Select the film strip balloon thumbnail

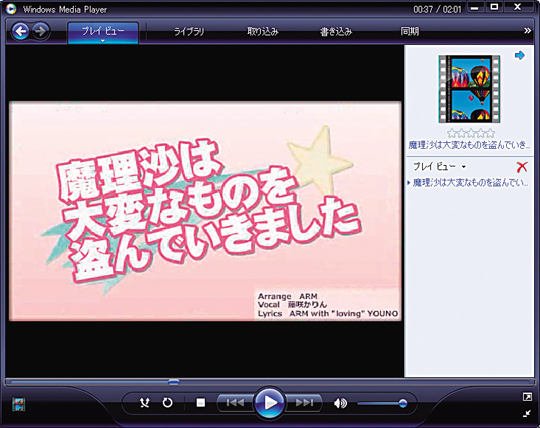pyautogui.click(x=469, y=89)
